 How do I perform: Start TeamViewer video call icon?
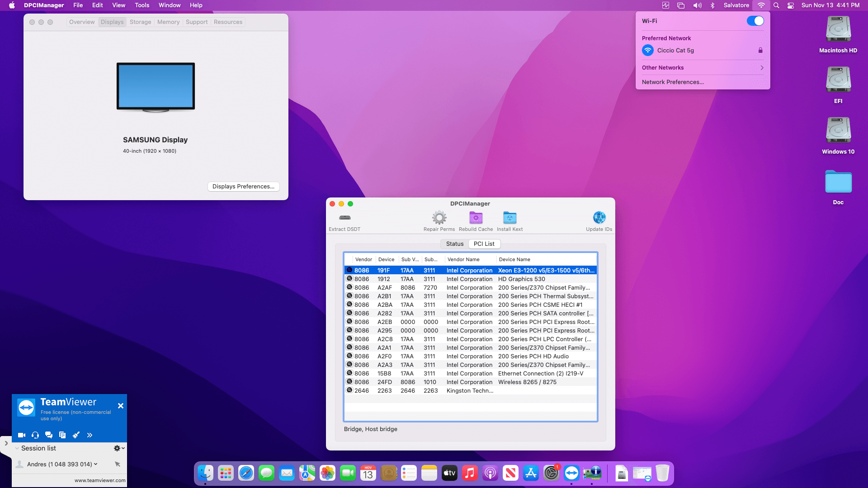[22, 435]
